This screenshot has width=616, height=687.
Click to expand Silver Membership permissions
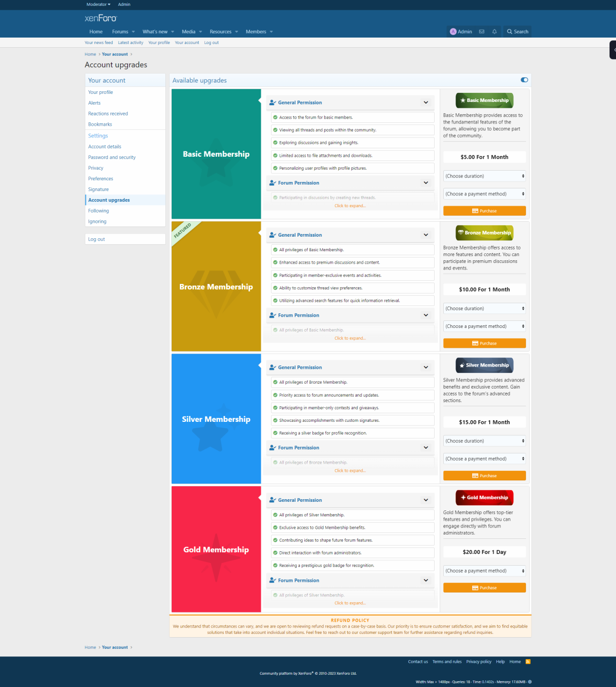(350, 471)
